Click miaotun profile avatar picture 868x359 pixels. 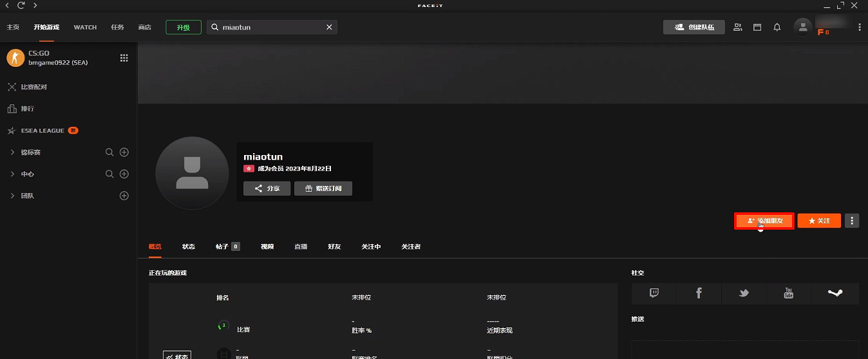tap(193, 173)
